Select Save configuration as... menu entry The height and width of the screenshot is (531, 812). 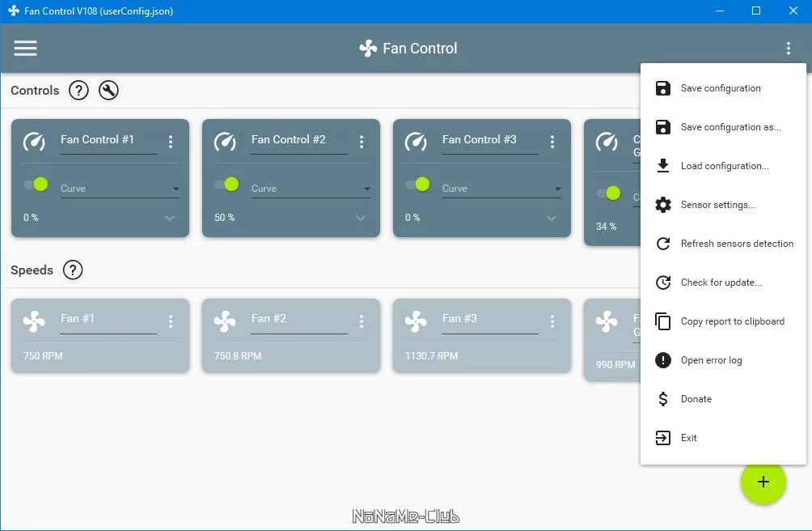pos(723,127)
